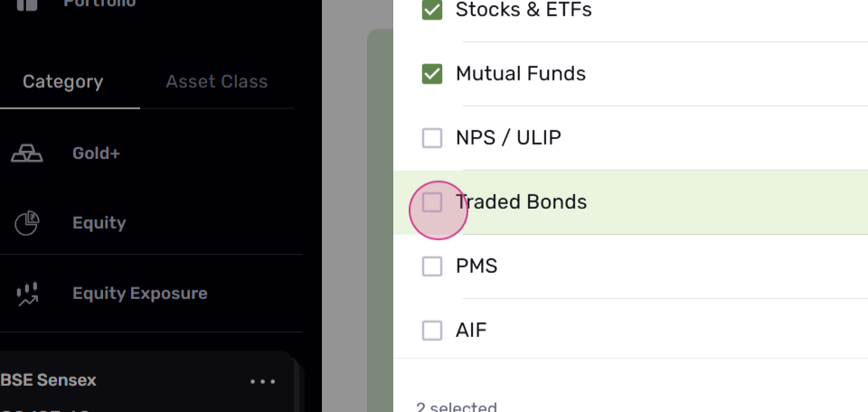The height and width of the screenshot is (412, 868).
Task: Click the Portfolio sidebar label
Action: [x=99, y=4]
